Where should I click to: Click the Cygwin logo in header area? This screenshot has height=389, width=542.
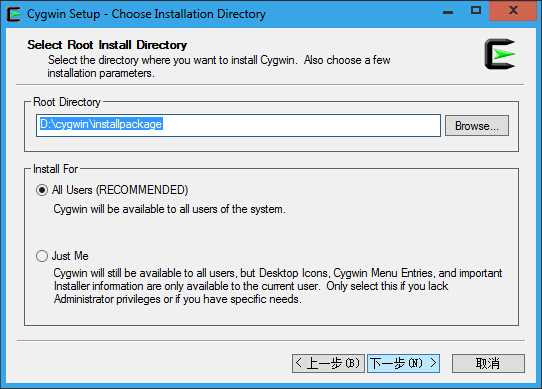pyautogui.click(x=500, y=54)
